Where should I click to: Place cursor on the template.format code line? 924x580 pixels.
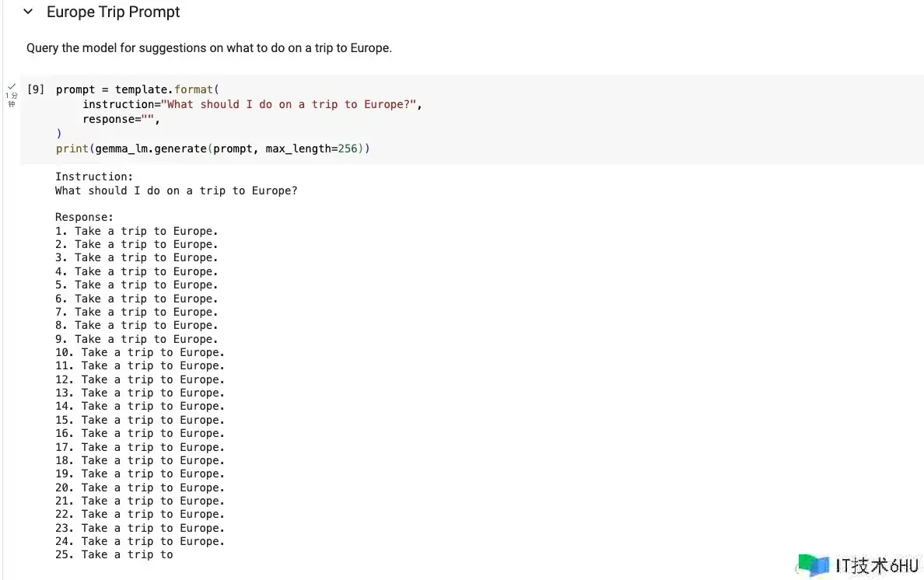[142, 89]
